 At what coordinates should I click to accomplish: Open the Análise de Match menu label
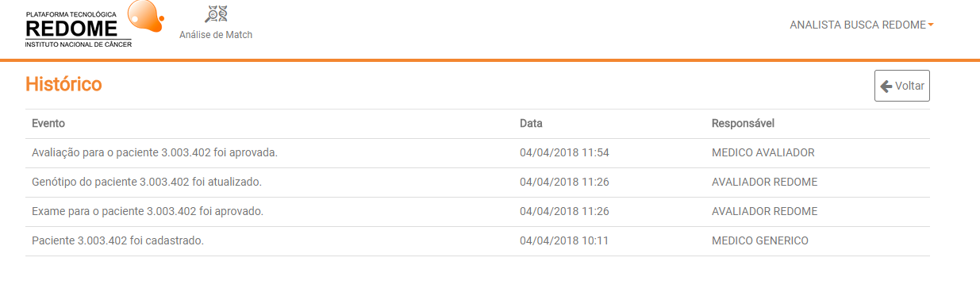coord(216,35)
